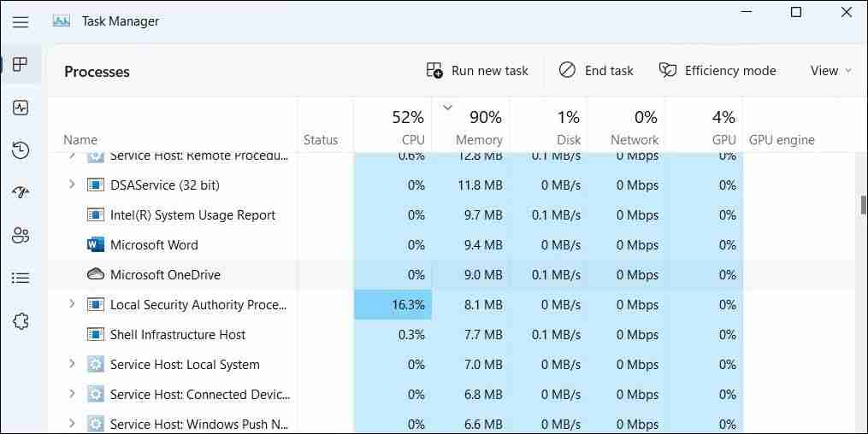Open the hamburger navigation menu

[21, 21]
